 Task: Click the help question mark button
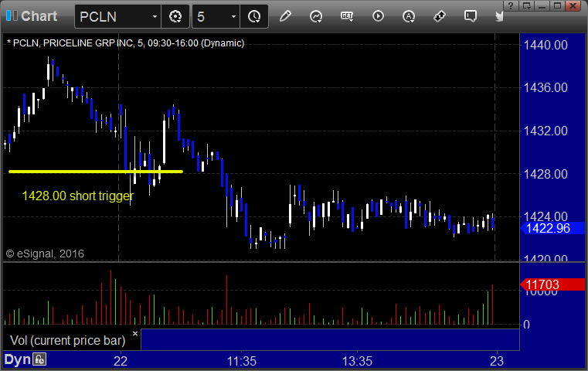click(511, 5)
